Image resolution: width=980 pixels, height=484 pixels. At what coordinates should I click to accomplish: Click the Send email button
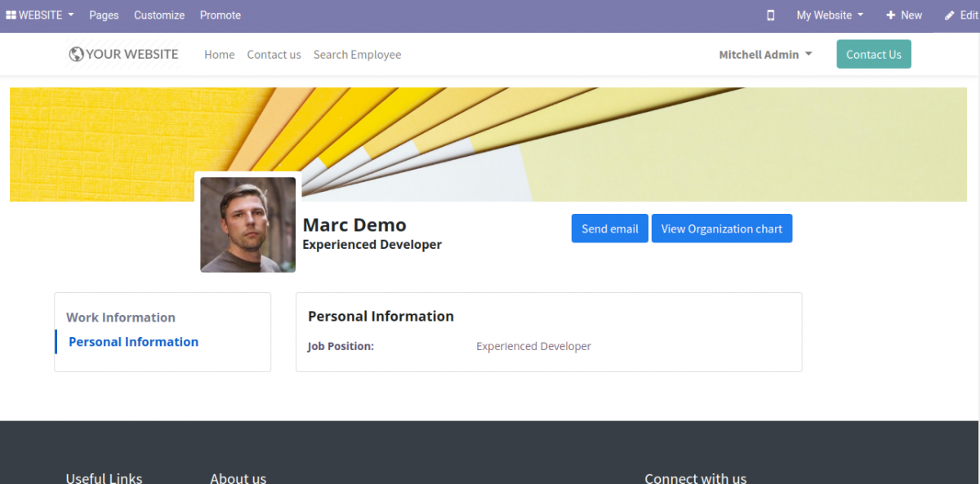609,228
